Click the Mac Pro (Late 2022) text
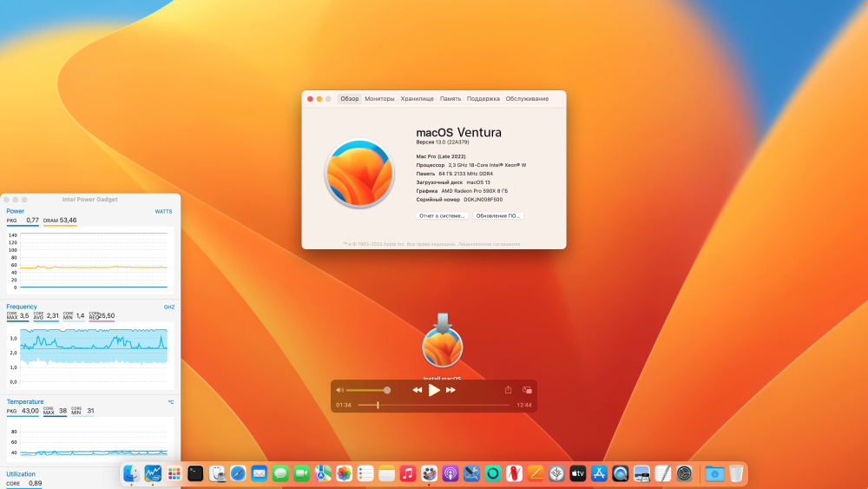868x489 pixels. [441, 156]
